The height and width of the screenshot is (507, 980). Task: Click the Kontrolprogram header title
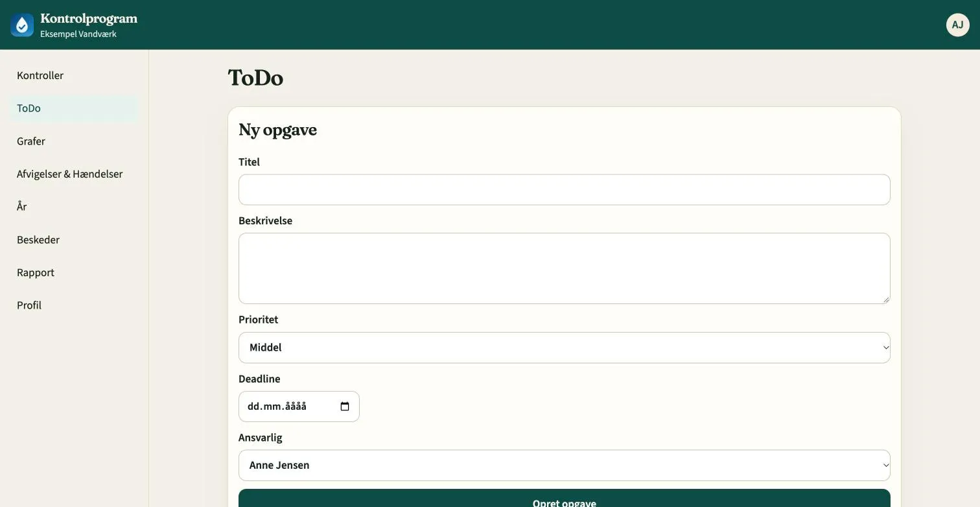point(89,18)
